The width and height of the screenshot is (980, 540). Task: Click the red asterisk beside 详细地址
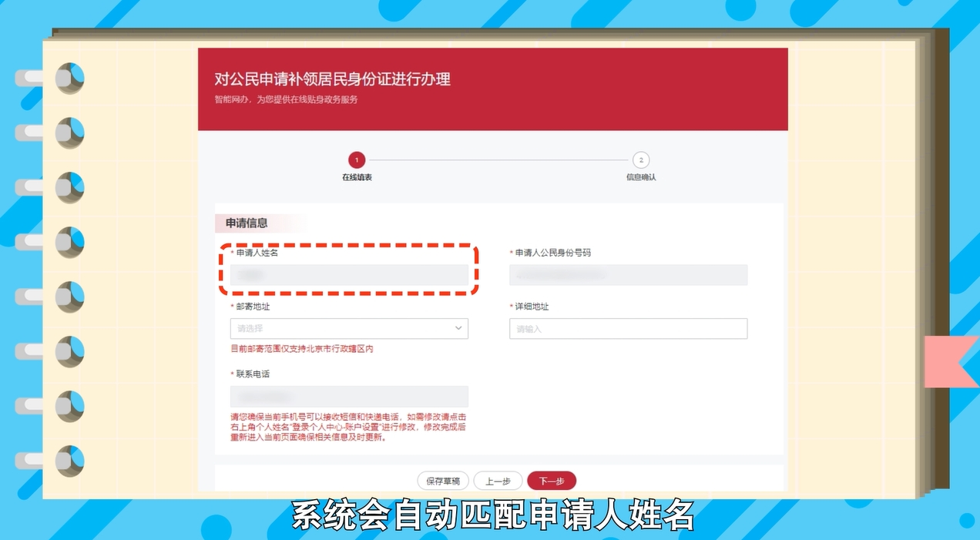(x=510, y=306)
